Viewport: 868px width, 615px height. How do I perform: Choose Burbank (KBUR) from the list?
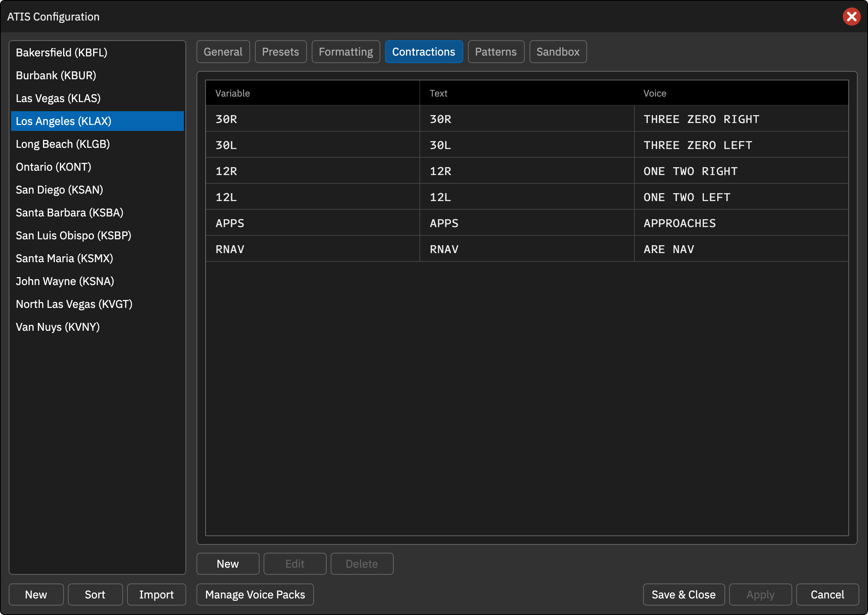click(x=97, y=75)
